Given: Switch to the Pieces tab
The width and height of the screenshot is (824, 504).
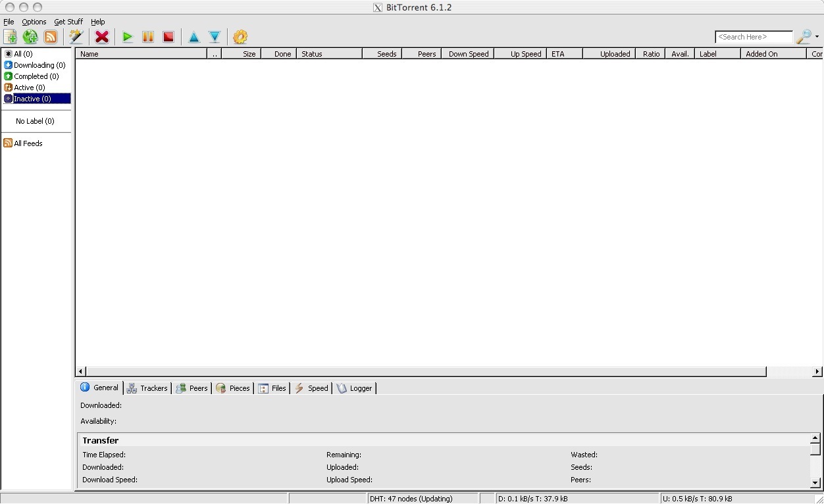Looking at the screenshot, I should [x=233, y=388].
